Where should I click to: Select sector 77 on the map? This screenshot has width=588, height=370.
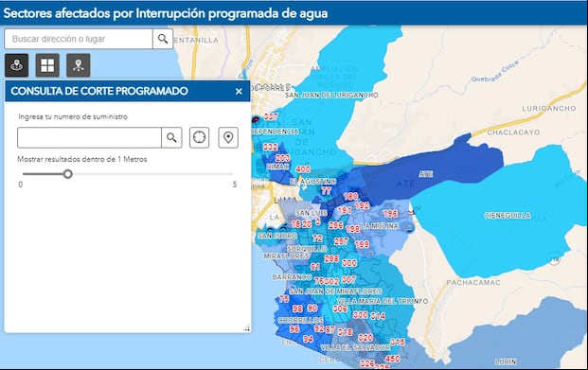pyautogui.click(x=327, y=191)
